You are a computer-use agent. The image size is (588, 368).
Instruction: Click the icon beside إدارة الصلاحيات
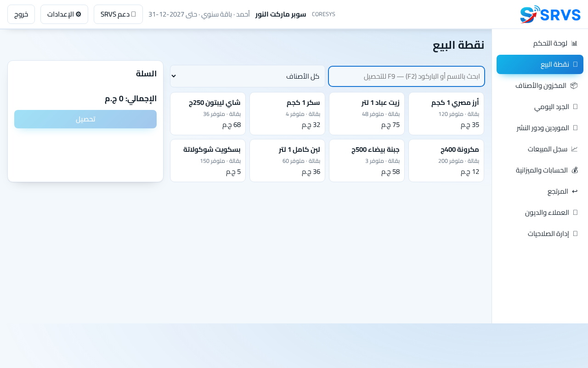[x=575, y=234]
